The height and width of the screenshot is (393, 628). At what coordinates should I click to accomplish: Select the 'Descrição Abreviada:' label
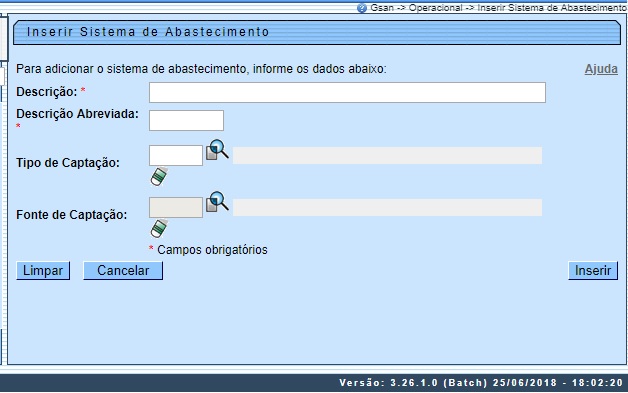[x=77, y=114]
